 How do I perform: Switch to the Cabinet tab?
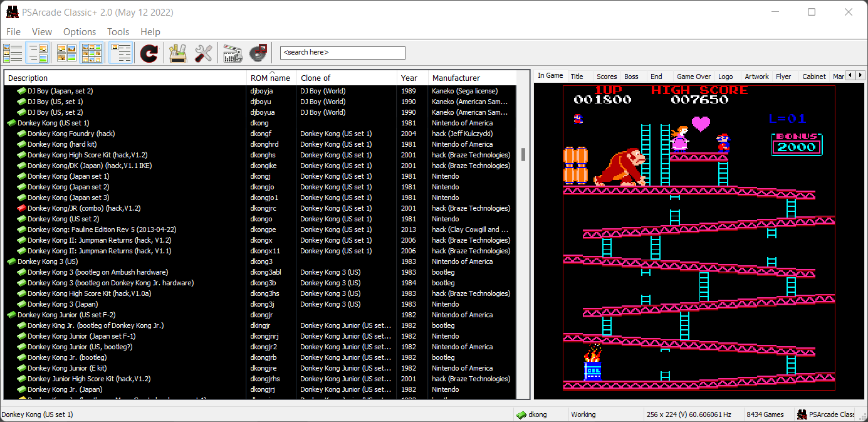pos(814,76)
